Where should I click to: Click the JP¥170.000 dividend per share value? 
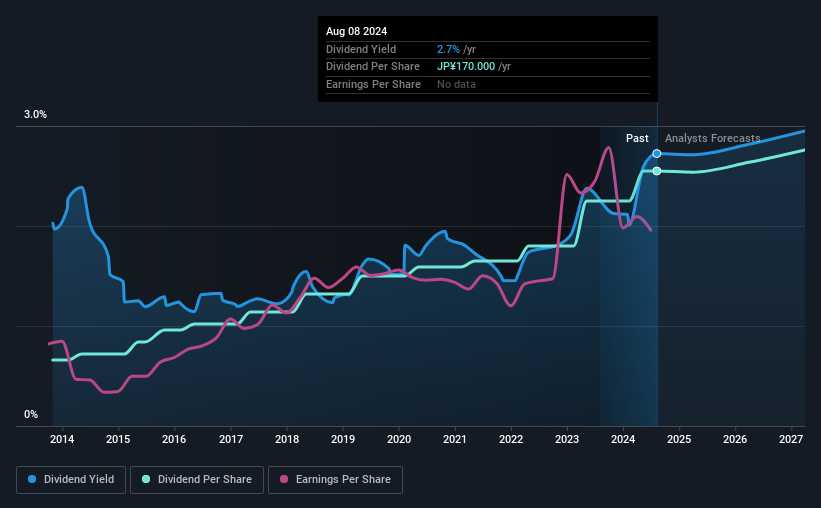[x=466, y=67]
